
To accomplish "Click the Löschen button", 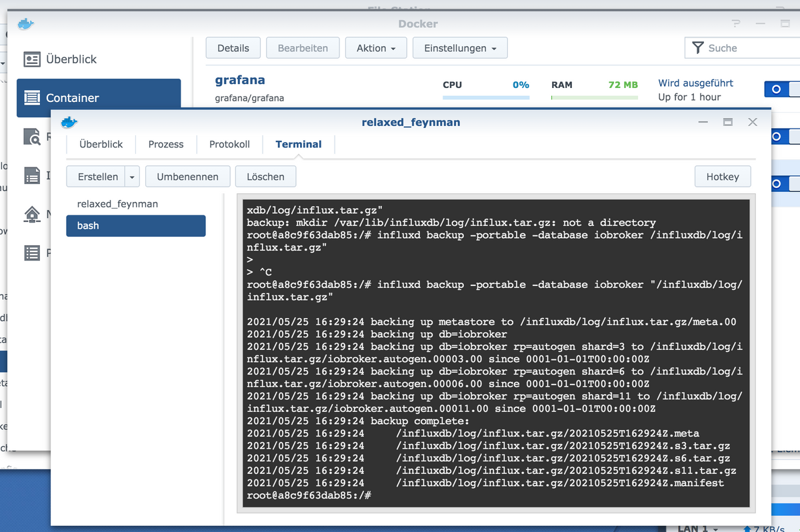I will 265,177.
